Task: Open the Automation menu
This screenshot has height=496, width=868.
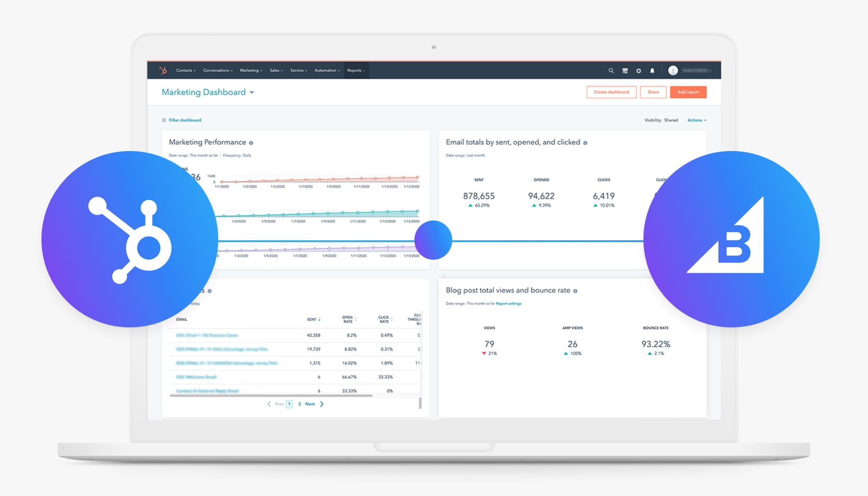Action: tap(327, 70)
